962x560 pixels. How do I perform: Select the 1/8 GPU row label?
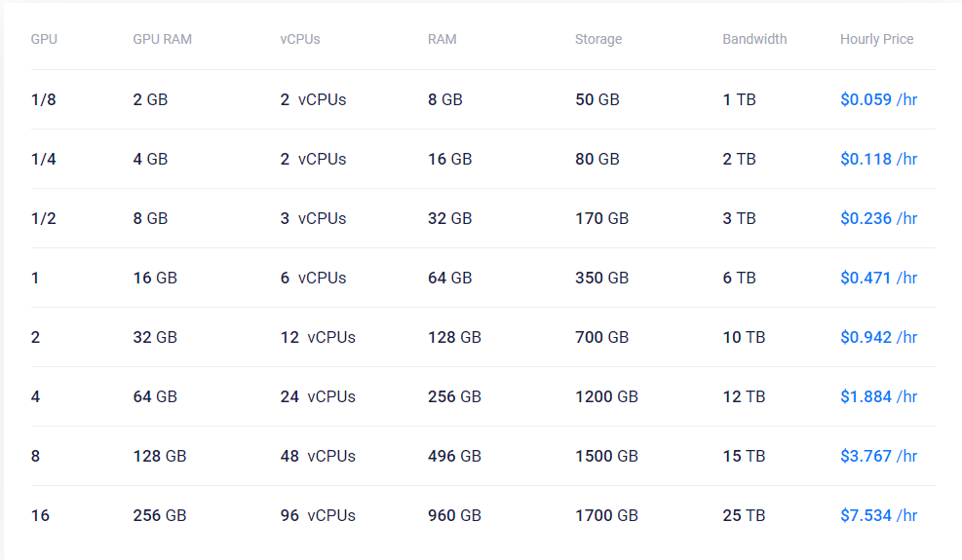[44, 99]
